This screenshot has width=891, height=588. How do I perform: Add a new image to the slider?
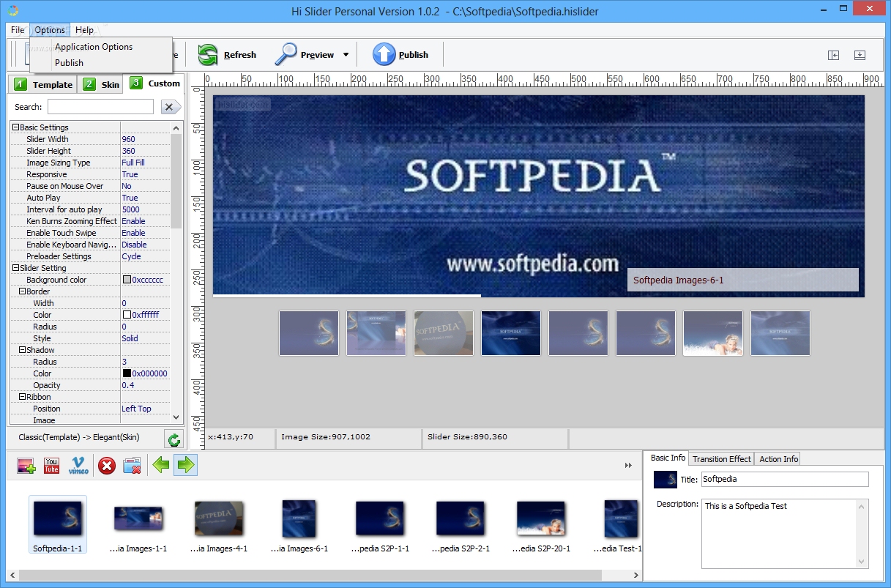coord(26,465)
